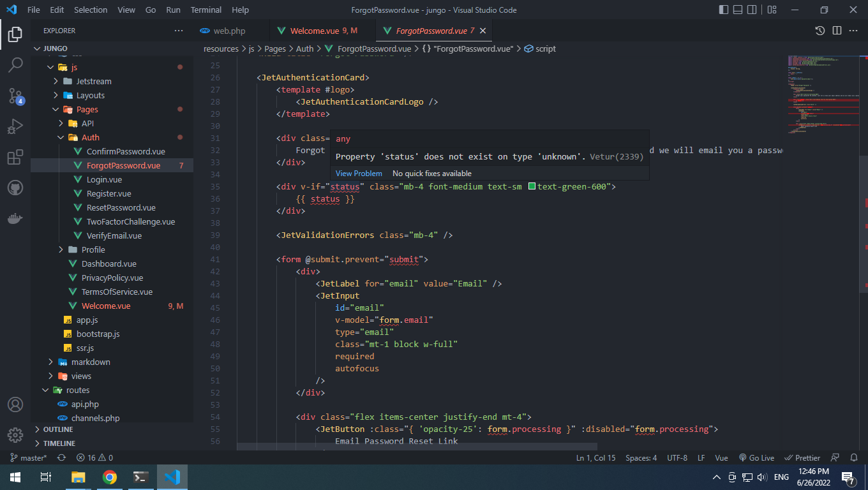
Task: Expand the OUTLINE section
Action: coord(112,429)
